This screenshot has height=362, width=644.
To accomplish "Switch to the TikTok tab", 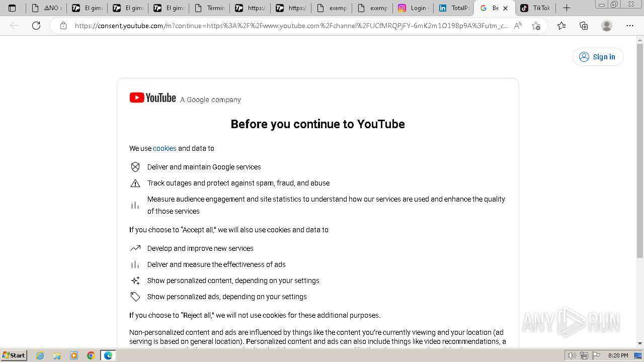I will (x=535, y=8).
